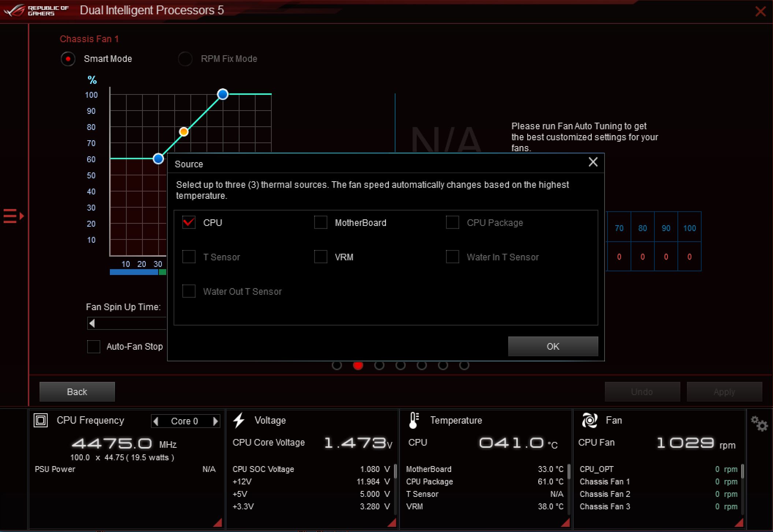This screenshot has width=773, height=532.
Task: Expand the Temperature panel corner triangle
Action: pos(565,522)
